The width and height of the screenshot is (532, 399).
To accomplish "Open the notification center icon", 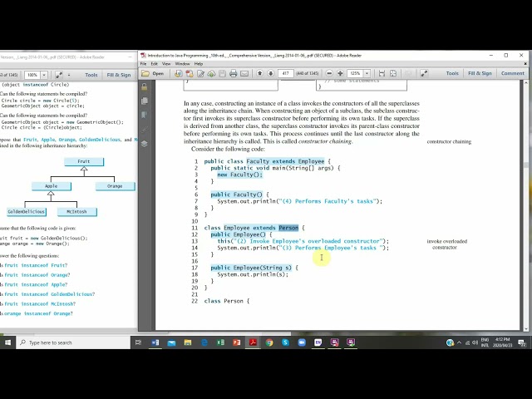I will tap(522, 343).
